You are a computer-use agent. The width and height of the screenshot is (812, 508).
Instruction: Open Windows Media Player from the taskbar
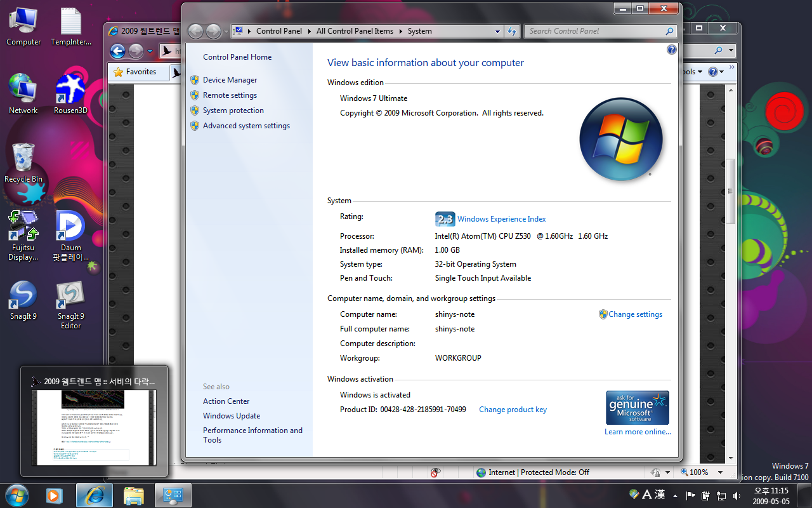pos(54,495)
